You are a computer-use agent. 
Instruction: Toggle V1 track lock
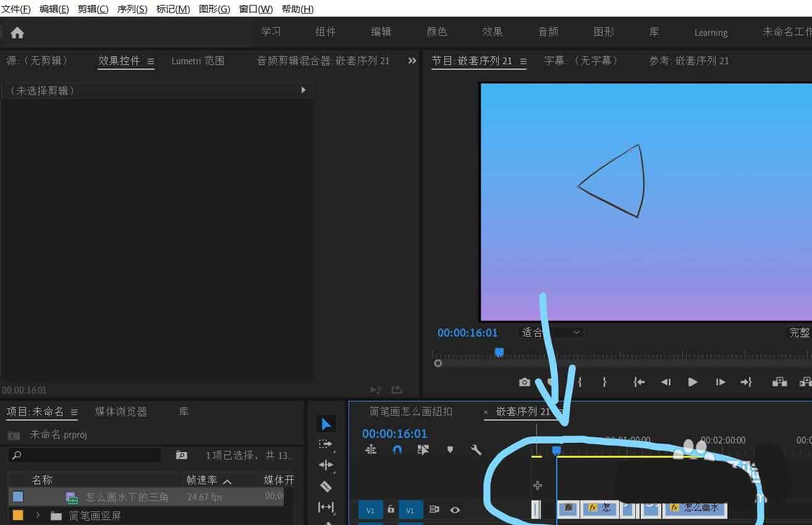pyautogui.click(x=391, y=510)
